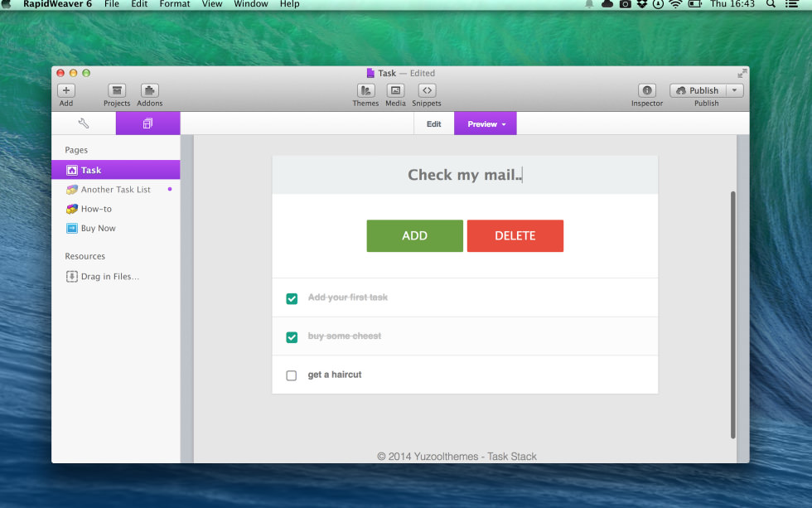Image resolution: width=812 pixels, height=508 pixels.
Task: Click the battery status icon
Action: pos(694,4)
